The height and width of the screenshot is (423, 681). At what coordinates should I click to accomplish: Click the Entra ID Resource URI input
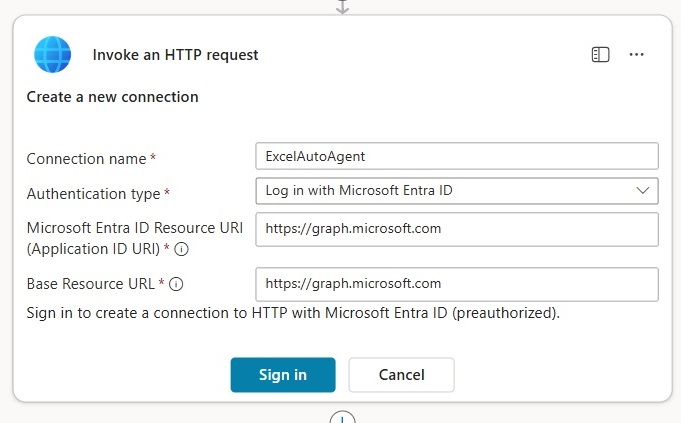(x=457, y=229)
